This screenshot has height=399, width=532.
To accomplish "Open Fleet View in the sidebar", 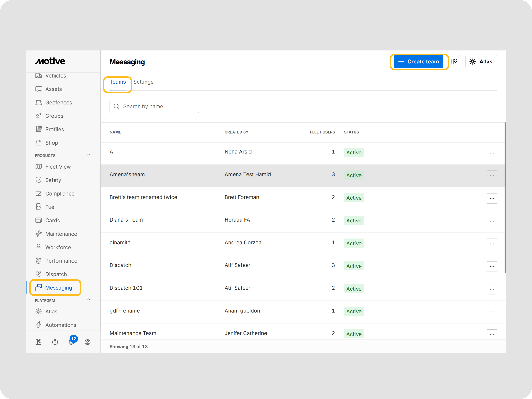I will point(53,167).
